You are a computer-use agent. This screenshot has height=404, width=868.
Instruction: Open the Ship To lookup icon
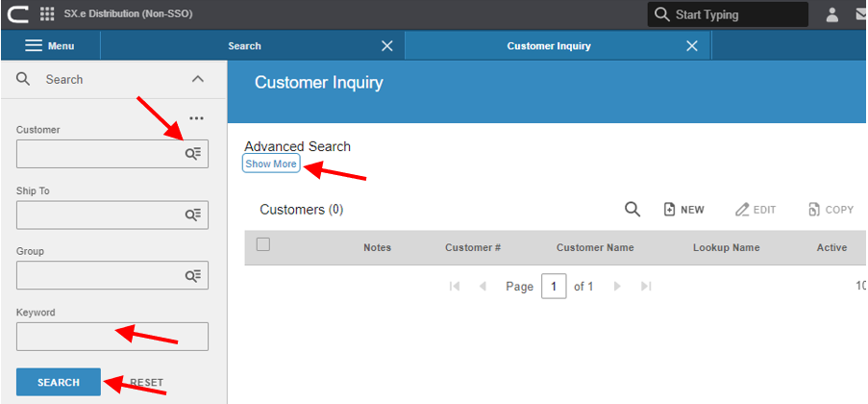coord(192,215)
